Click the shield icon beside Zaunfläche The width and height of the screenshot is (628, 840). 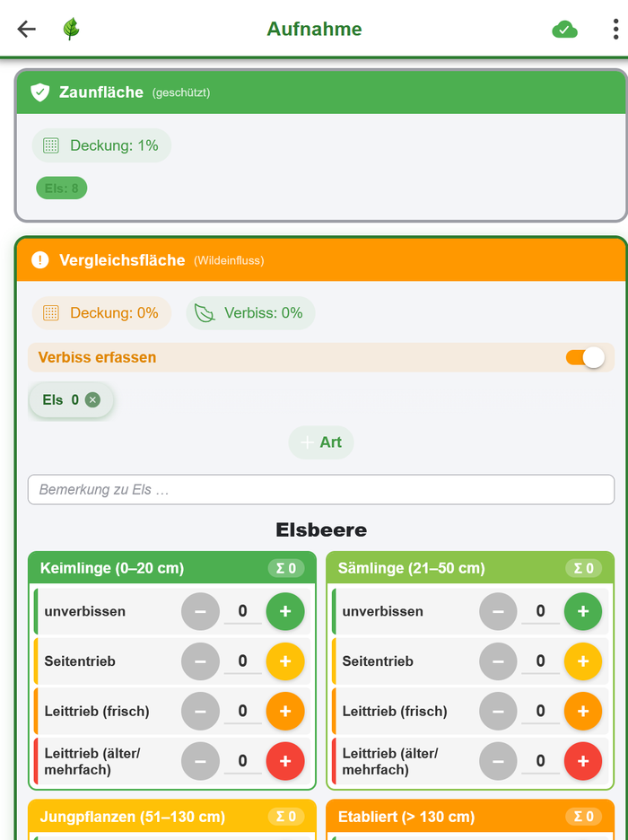click(x=40, y=92)
